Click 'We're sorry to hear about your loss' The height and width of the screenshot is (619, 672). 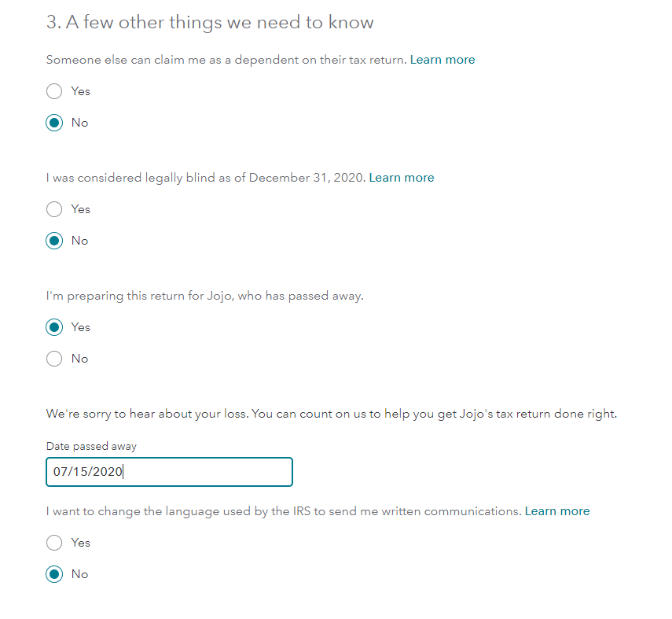coord(146,414)
